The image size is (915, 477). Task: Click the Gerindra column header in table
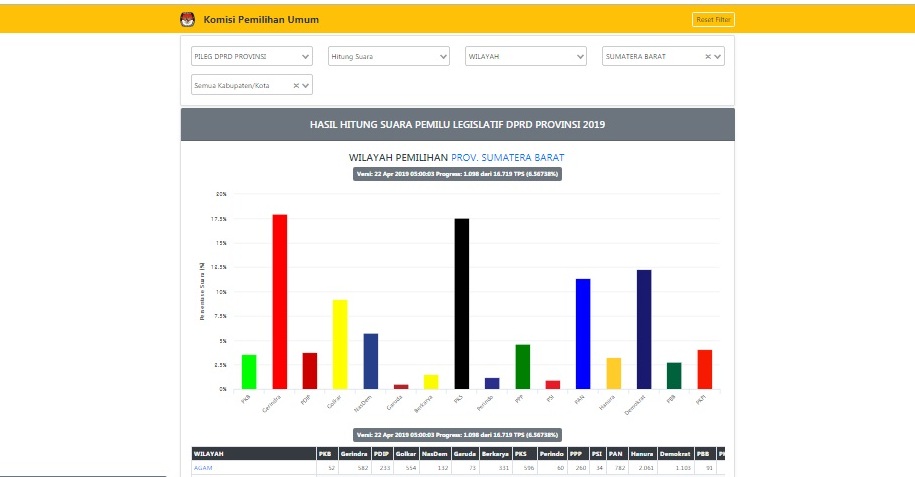pyautogui.click(x=353, y=453)
